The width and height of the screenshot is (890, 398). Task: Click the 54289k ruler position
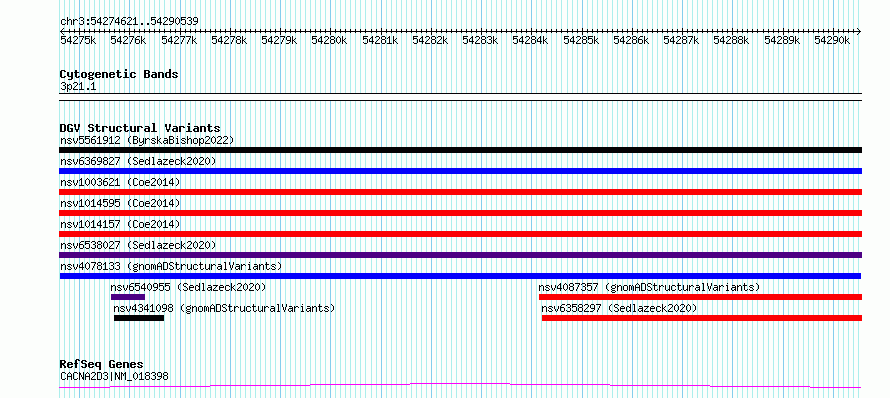(782, 40)
